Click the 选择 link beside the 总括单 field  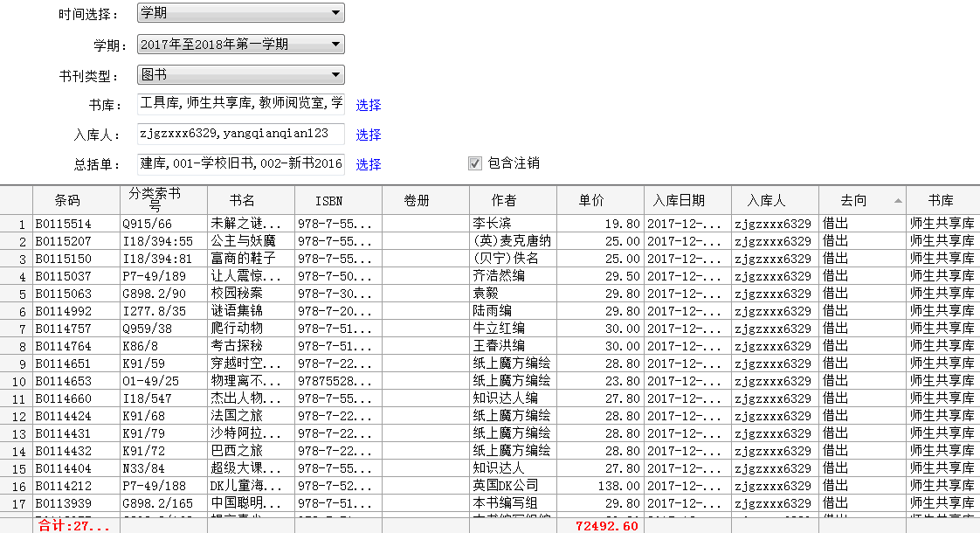click(368, 164)
